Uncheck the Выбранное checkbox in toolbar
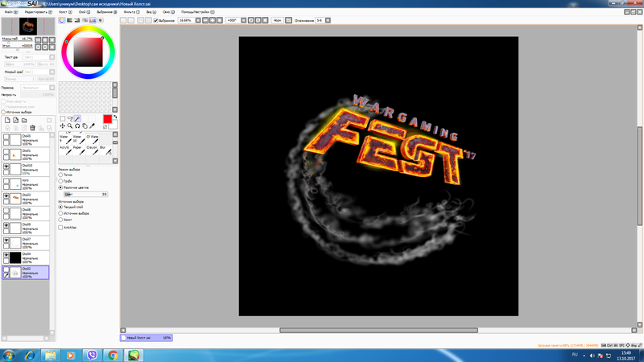Screen dimensions: 644x362 (155, 21)
